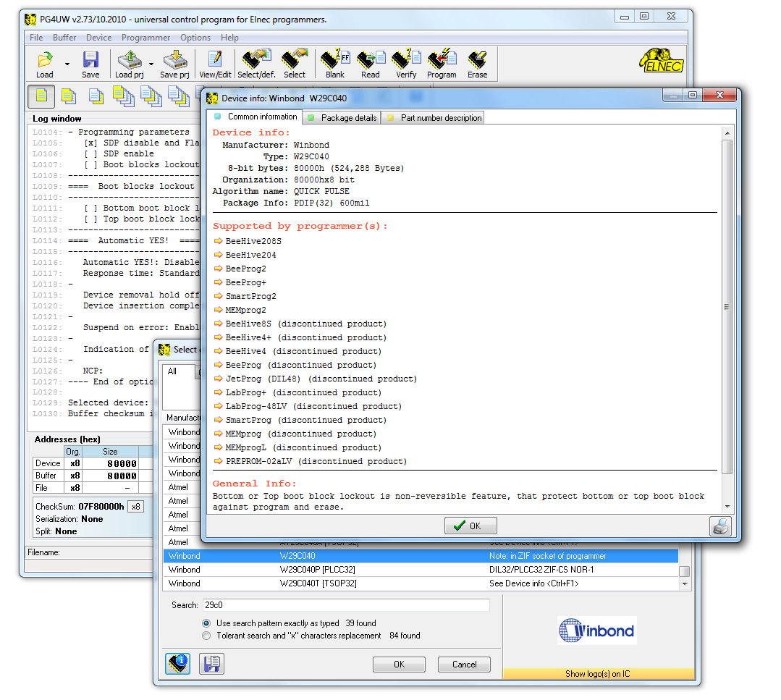Click the Select device chip icon
Image resolution: width=781 pixels, height=700 pixels.
coord(295,64)
